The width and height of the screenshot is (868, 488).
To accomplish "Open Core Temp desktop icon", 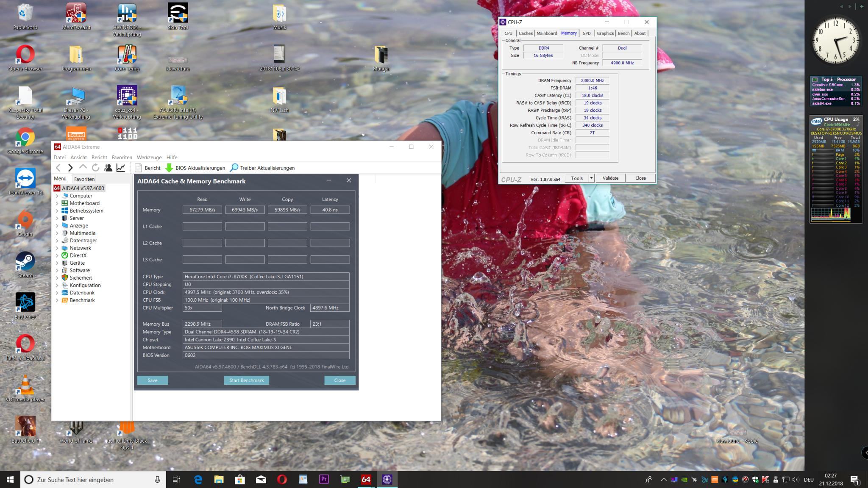I will (x=127, y=58).
